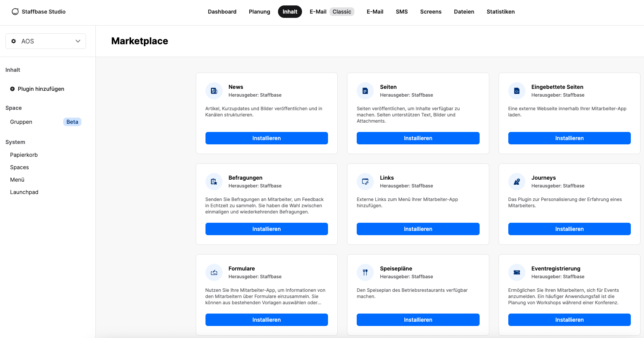Image resolution: width=644 pixels, height=338 pixels.
Task: Click the News plugin icon
Action: pos(214,91)
